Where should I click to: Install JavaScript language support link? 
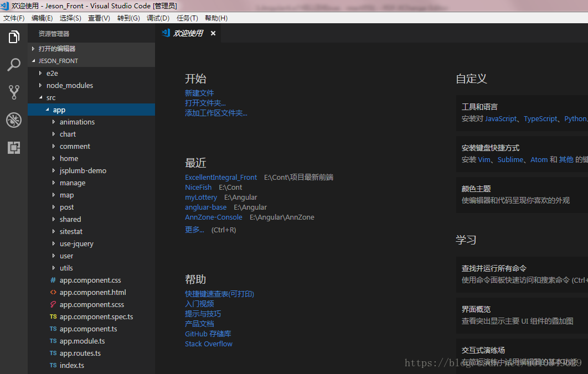pyautogui.click(x=501, y=119)
